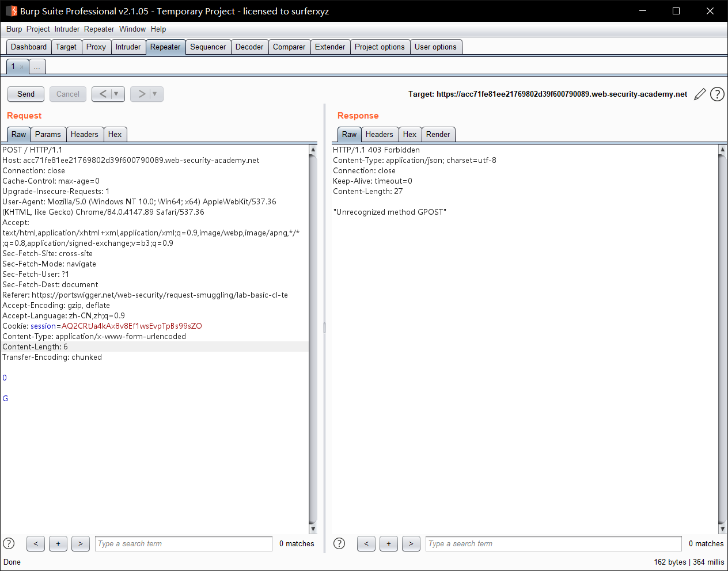Click the request search term field
The width and height of the screenshot is (728, 571).
(x=184, y=543)
